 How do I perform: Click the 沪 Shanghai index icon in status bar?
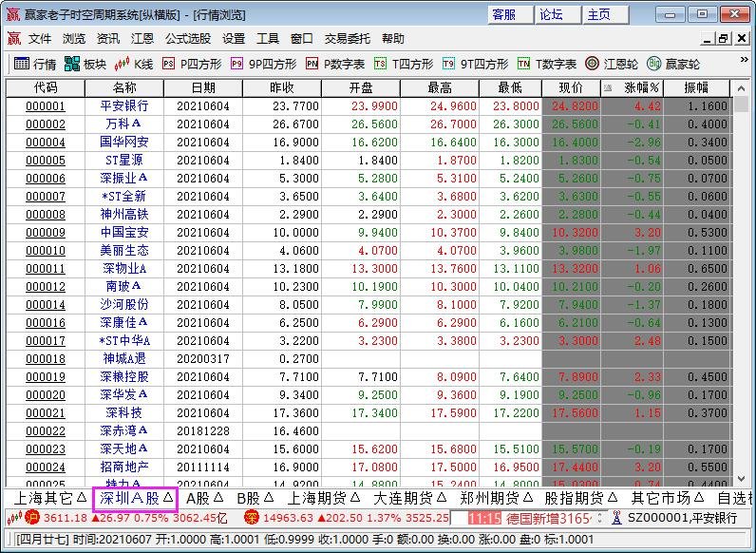(x=32, y=518)
